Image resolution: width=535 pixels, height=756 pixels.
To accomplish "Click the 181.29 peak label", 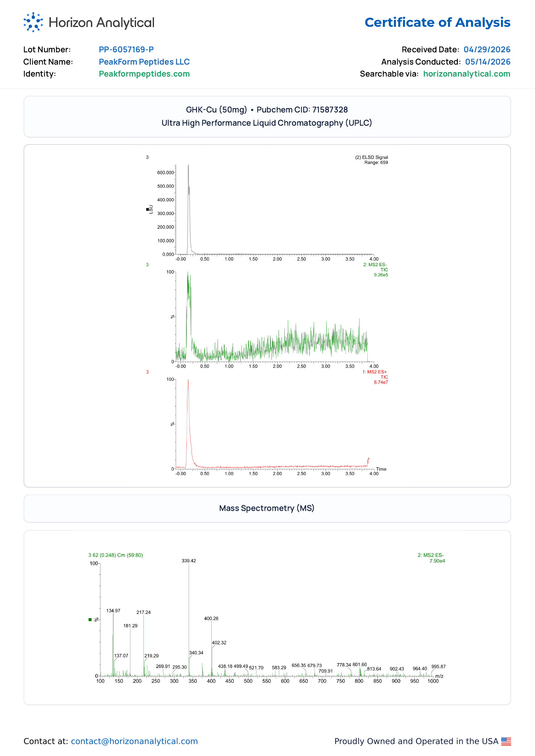I will pos(130,626).
